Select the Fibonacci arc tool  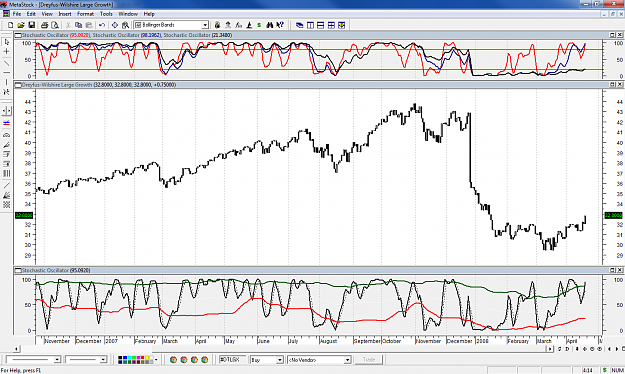coord(6,135)
